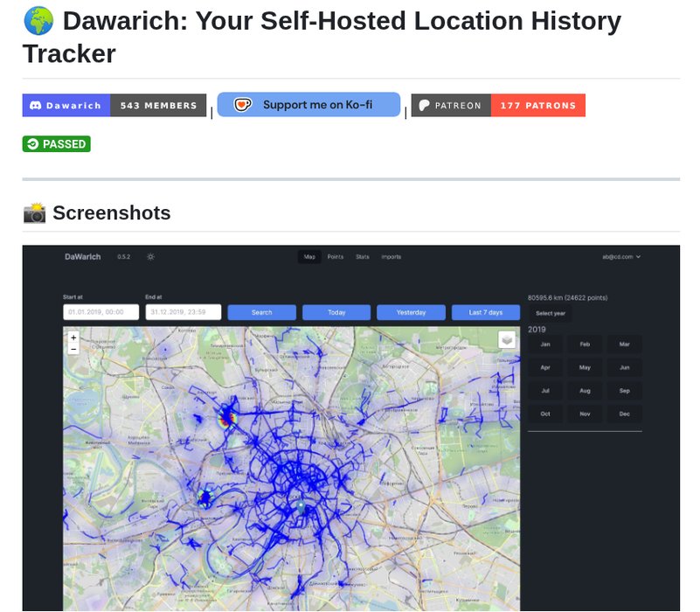The image size is (700, 612).
Task: Click the Today button
Action: coord(336,312)
